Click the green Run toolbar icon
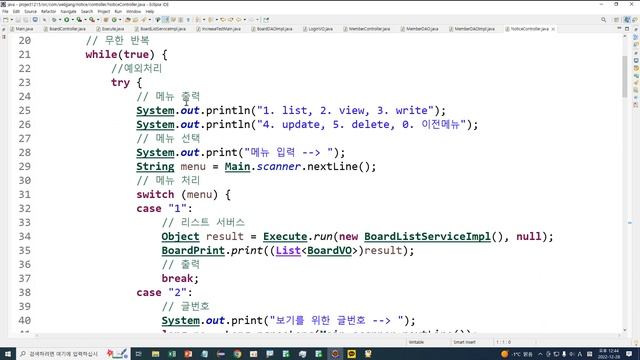The image size is (640, 360). (67, 20)
